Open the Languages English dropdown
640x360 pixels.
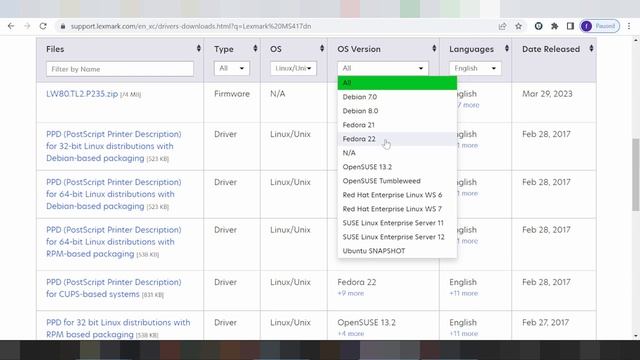coord(475,68)
